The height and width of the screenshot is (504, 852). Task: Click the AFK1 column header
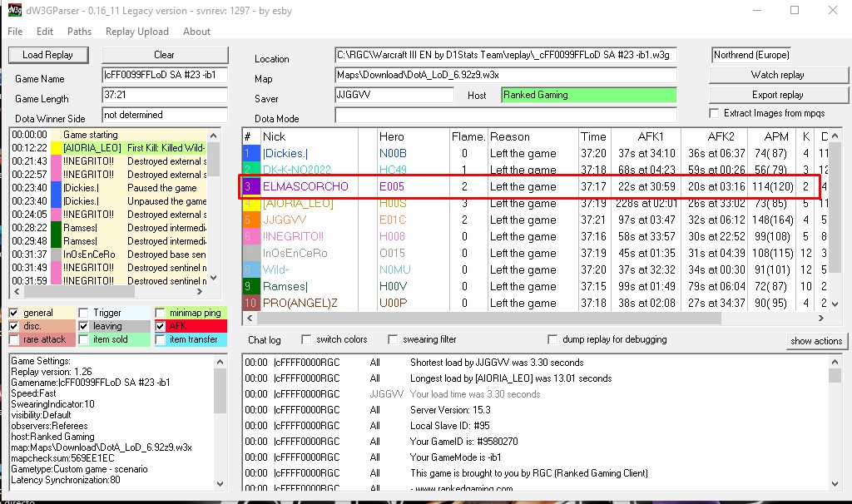coord(646,137)
